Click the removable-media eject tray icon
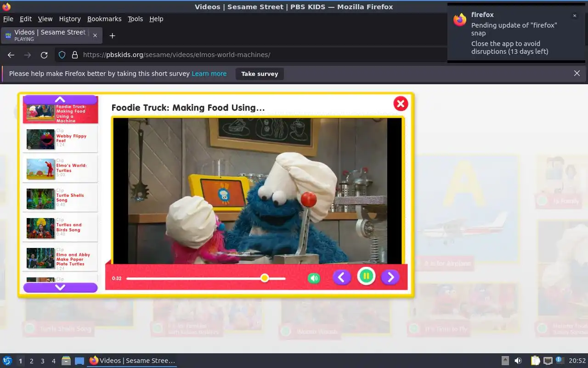 (505, 361)
